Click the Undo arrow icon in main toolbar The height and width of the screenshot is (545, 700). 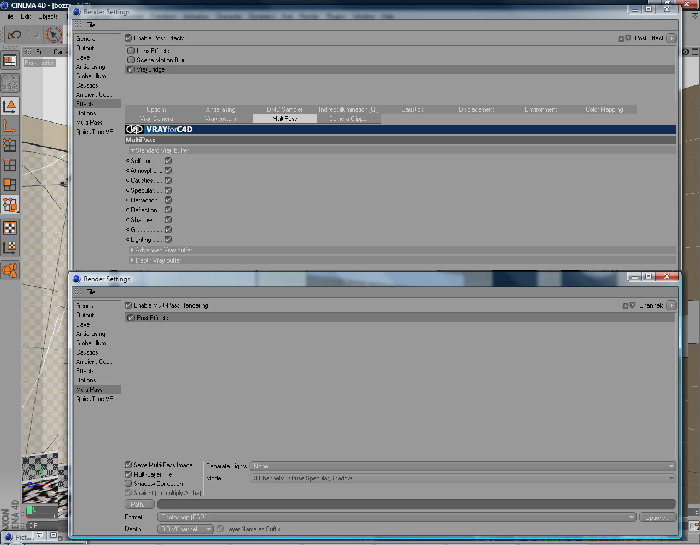[14, 35]
